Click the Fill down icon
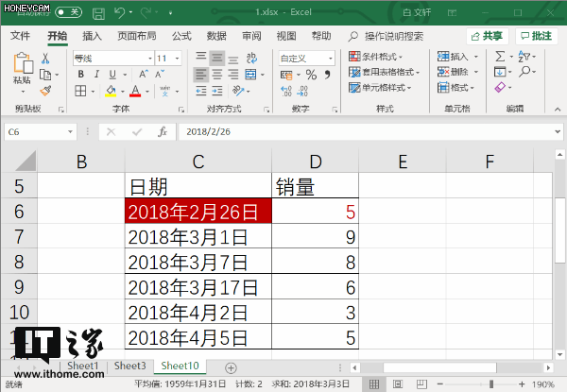This screenshot has width=567, height=392. coord(500,72)
